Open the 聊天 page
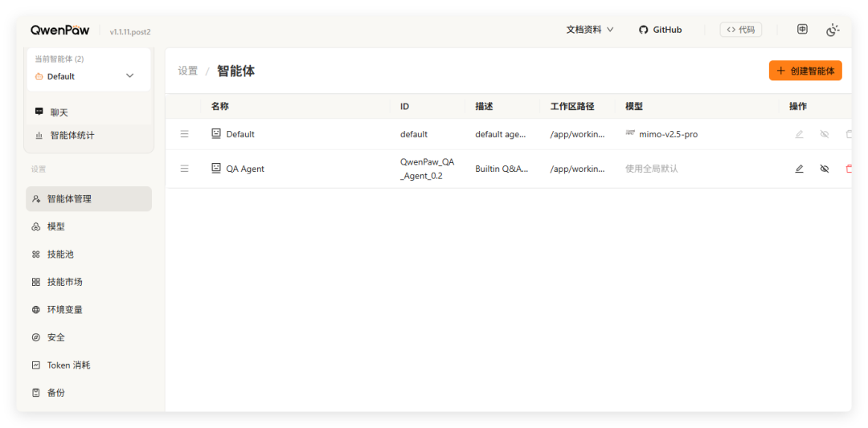 [x=88, y=112]
